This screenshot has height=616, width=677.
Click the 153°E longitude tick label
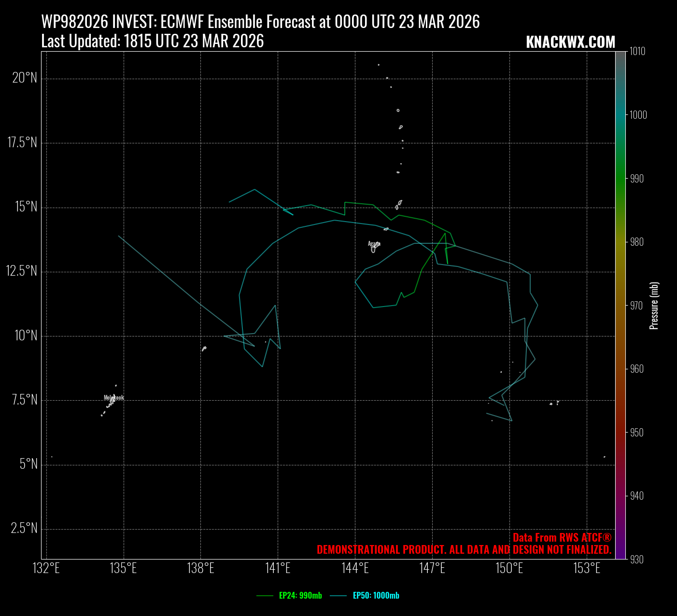[x=587, y=569]
